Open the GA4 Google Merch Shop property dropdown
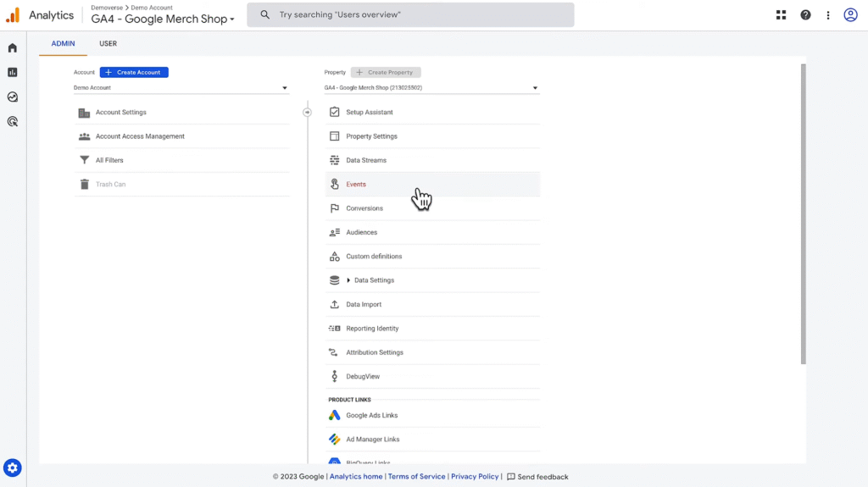Screen dimensions: 868x487 [431, 88]
